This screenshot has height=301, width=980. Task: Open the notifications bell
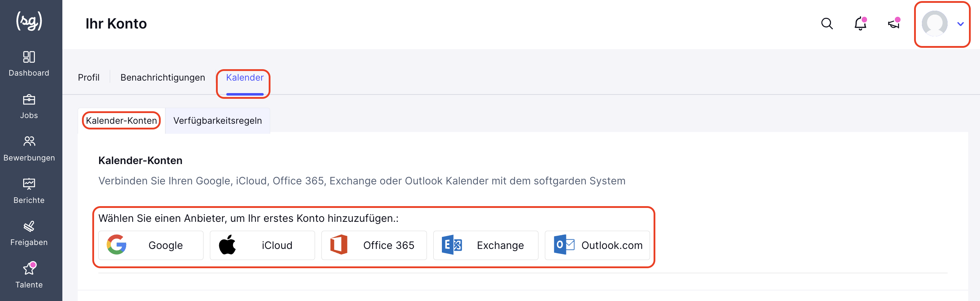860,24
